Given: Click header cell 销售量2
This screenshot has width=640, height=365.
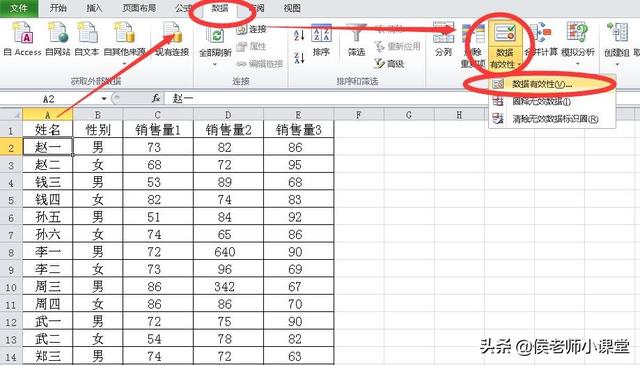Looking at the screenshot, I should [228, 130].
